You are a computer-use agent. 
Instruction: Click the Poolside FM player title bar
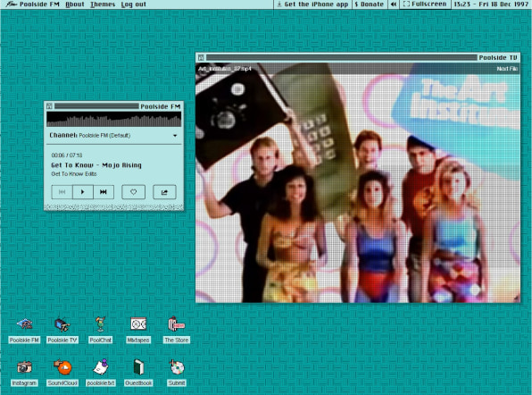(113, 106)
